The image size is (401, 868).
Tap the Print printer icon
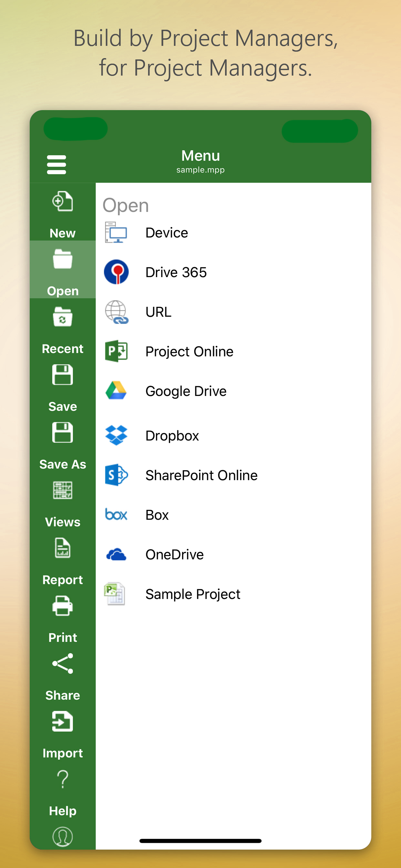[x=63, y=606]
